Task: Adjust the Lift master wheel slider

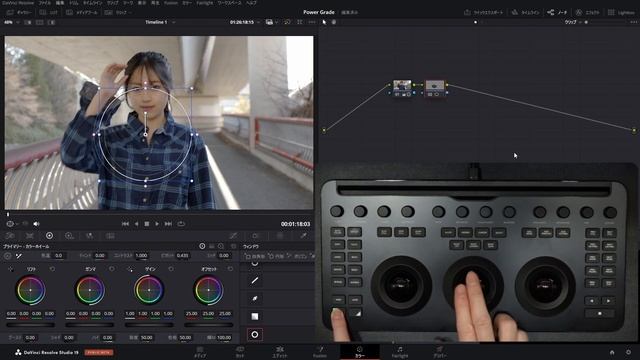Action: tap(31, 325)
